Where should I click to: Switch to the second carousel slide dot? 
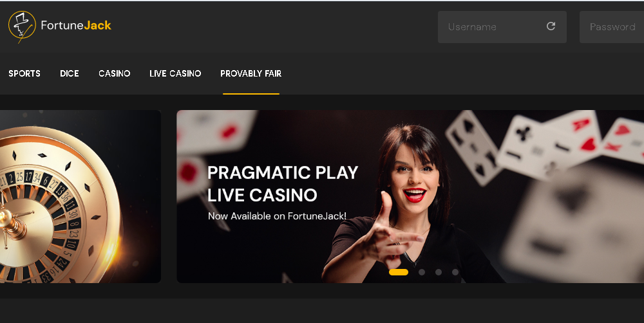point(422,272)
